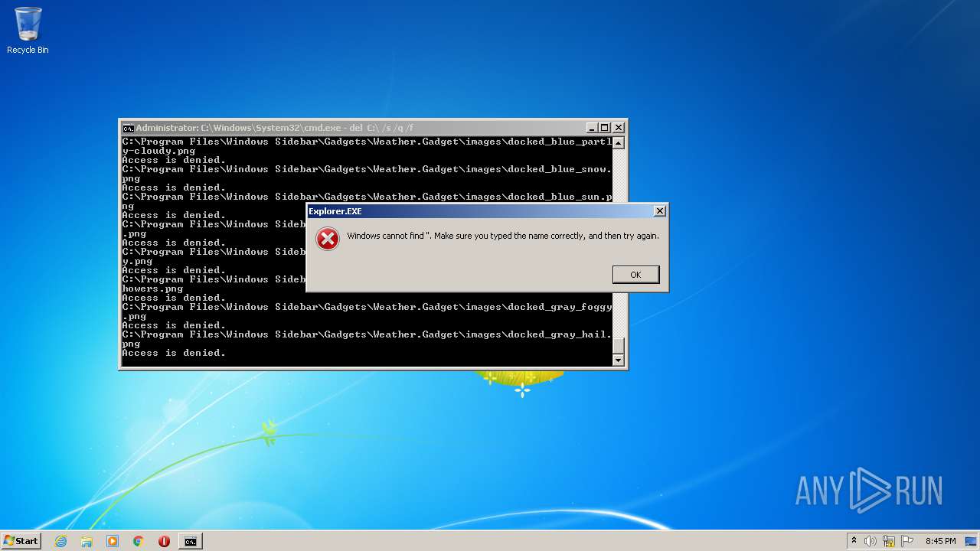Viewport: 980px width, 551px height.
Task: Click the cmd.exe window title bar text
Action: [x=275, y=128]
